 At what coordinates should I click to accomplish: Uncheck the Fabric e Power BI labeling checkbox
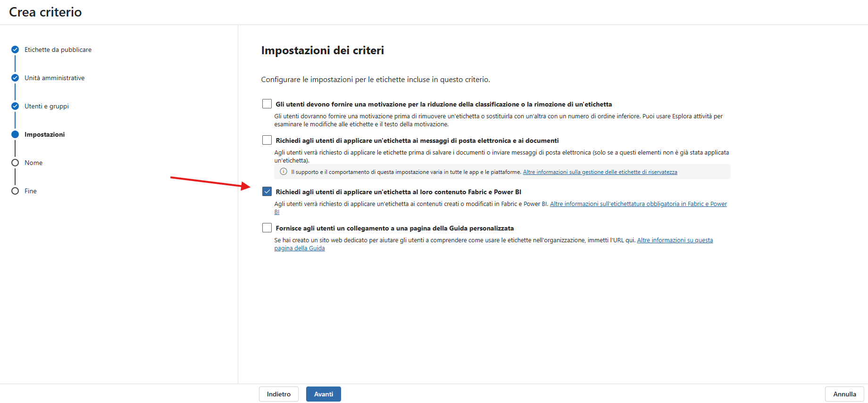267,191
